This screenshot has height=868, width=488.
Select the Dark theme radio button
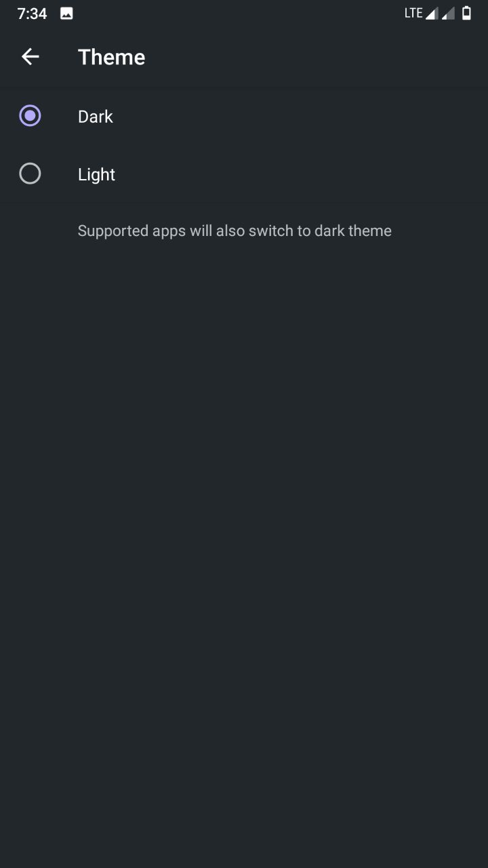30,116
